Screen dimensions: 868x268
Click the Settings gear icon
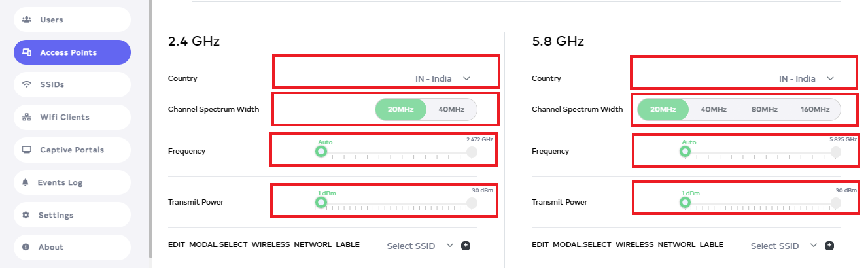pos(26,215)
